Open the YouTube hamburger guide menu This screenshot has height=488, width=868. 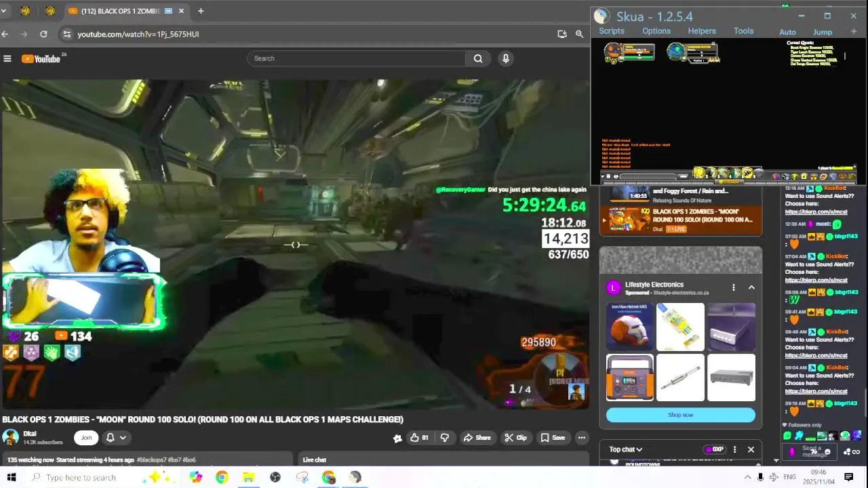tap(7, 59)
